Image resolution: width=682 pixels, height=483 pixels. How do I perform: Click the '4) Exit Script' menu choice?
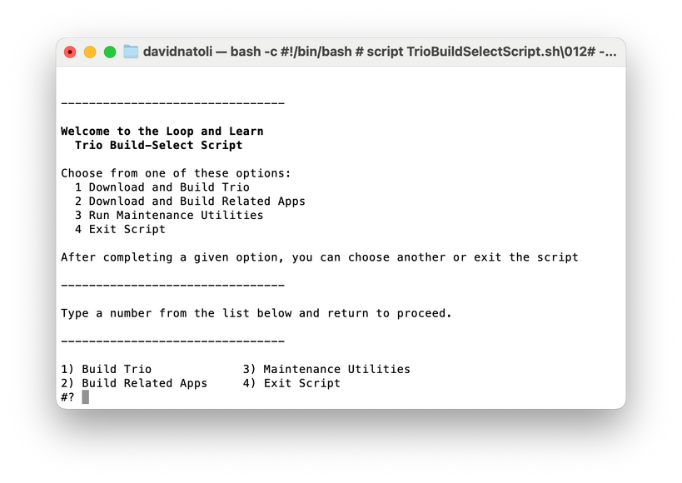pyautogui.click(x=291, y=383)
